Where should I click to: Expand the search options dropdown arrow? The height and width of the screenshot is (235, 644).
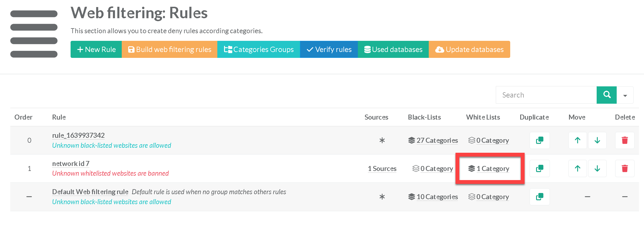pos(625,95)
